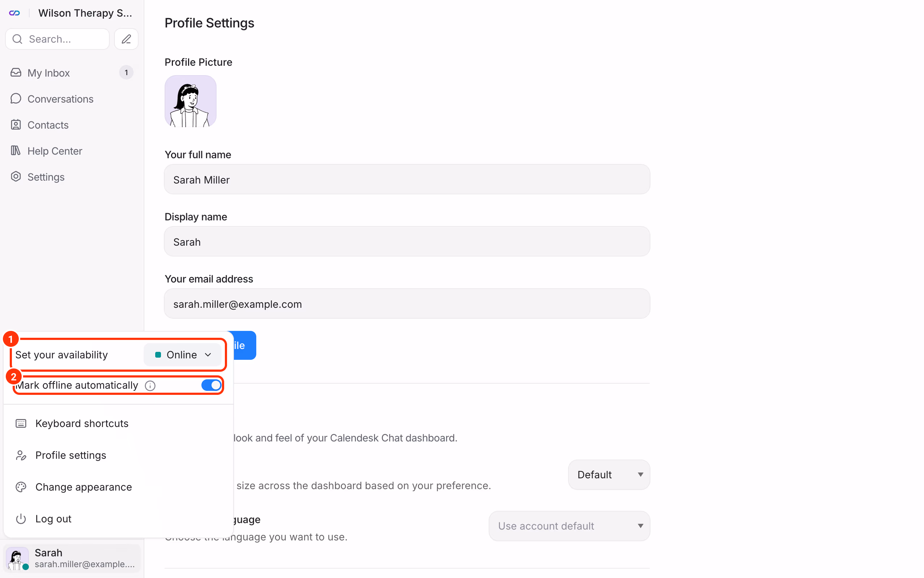Click the My Inbox unread count badge
This screenshot has width=924, height=578.
126,73
